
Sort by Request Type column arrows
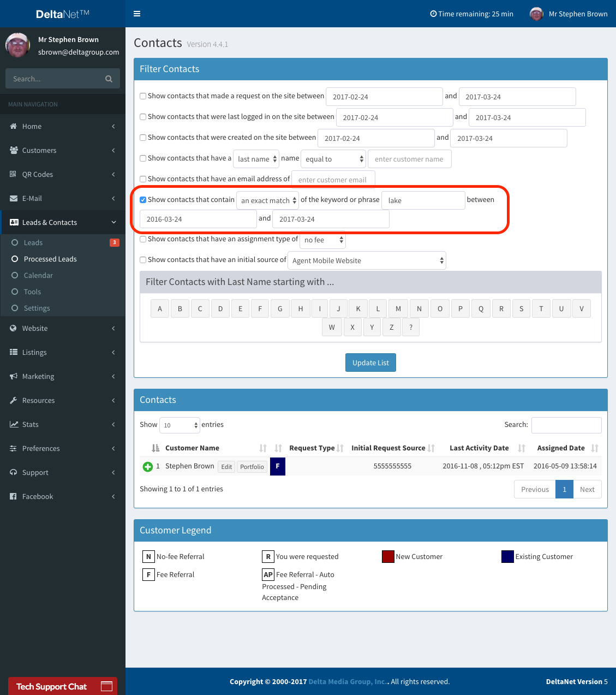click(x=340, y=448)
